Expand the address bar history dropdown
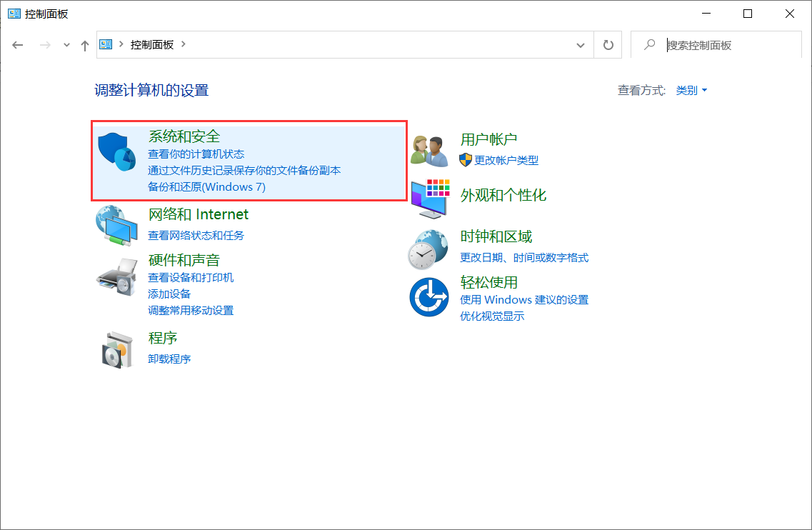812x530 pixels. [x=581, y=44]
